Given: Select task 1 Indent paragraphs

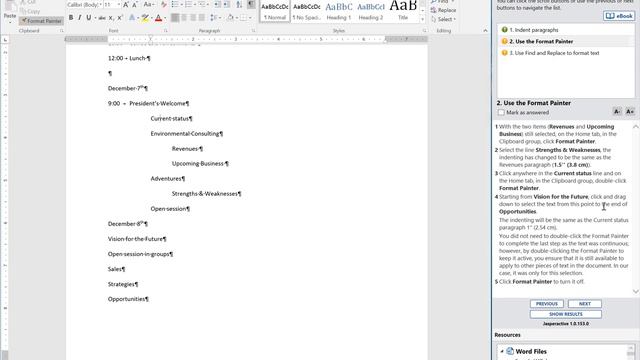Looking at the screenshot, I should pos(566,30).
